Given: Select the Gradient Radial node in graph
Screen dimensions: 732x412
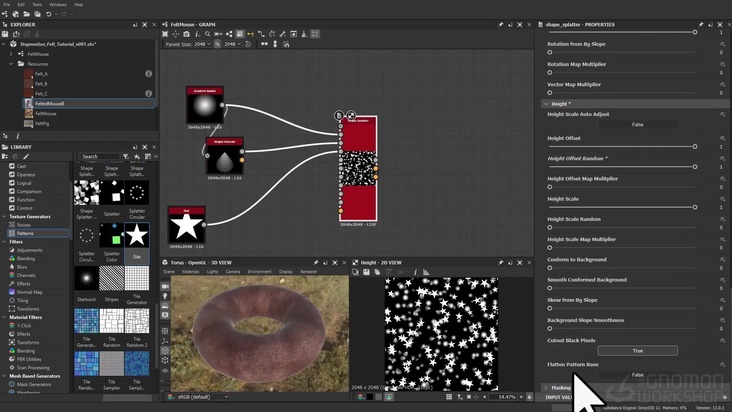Looking at the screenshot, I should coord(204,105).
